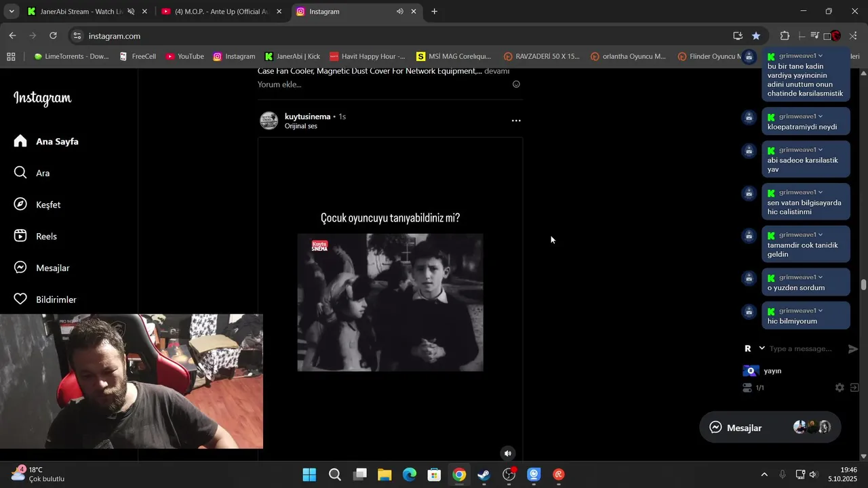This screenshot has height=488, width=868.
Task: Toggle the 1/1 channels switch icon
Action: coord(747,388)
